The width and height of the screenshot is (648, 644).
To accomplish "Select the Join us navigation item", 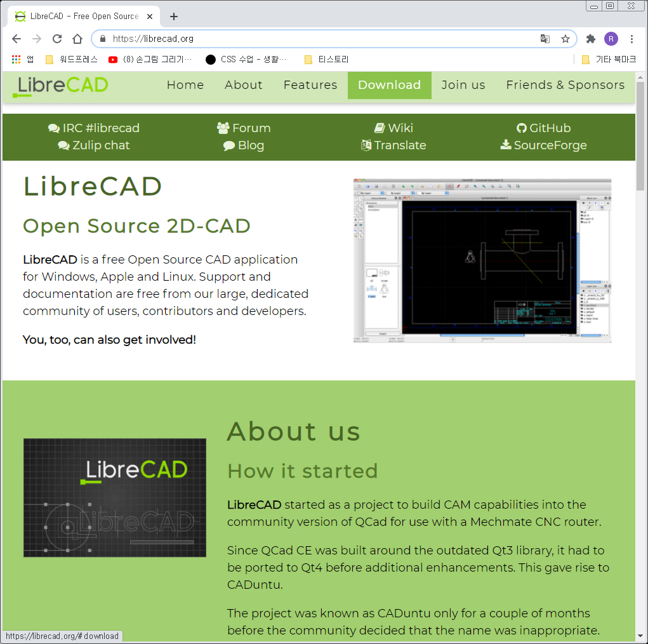I will (463, 85).
